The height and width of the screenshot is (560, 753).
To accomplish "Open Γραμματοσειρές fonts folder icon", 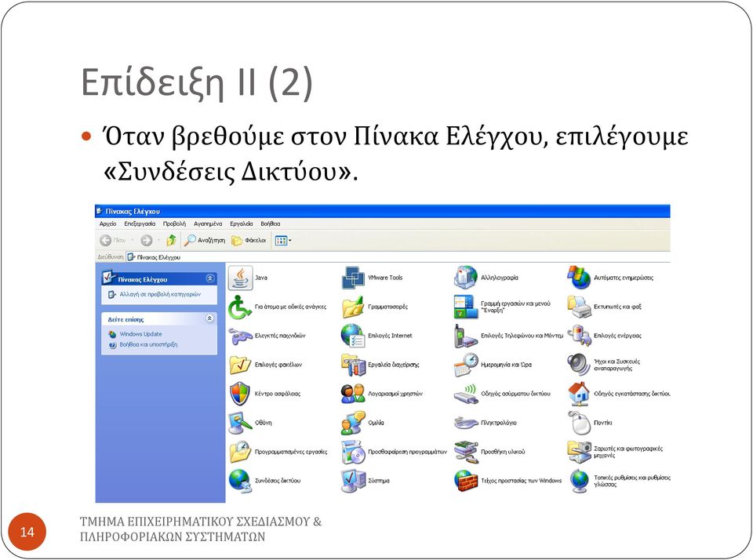I will click(x=354, y=307).
